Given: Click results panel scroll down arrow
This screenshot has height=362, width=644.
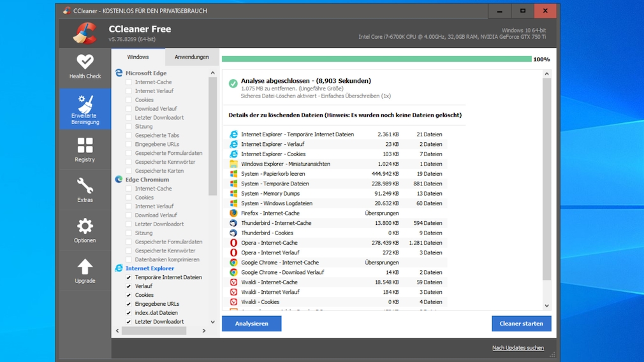Looking at the screenshot, I should click(x=546, y=306).
